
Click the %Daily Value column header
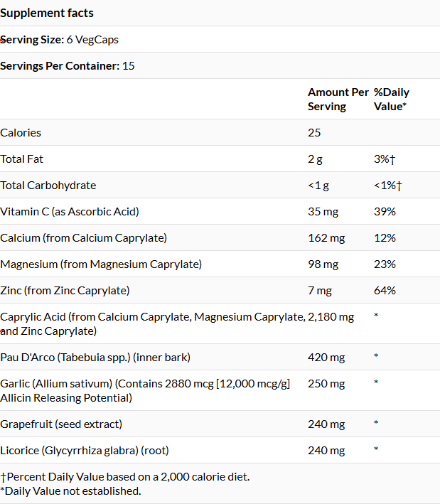point(392,100)
